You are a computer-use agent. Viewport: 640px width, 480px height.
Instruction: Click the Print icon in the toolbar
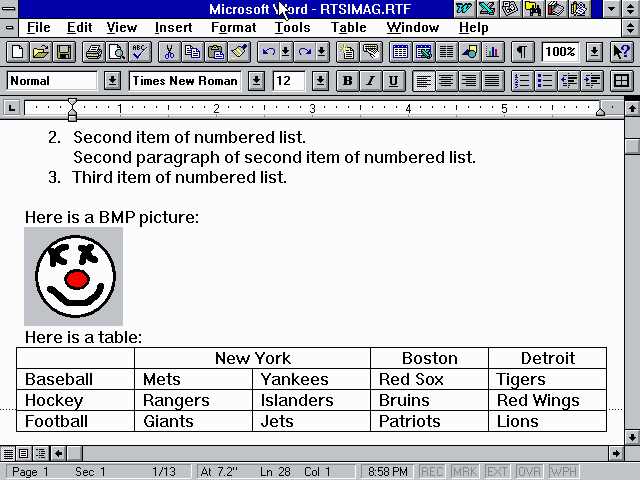tap(93, 52)
